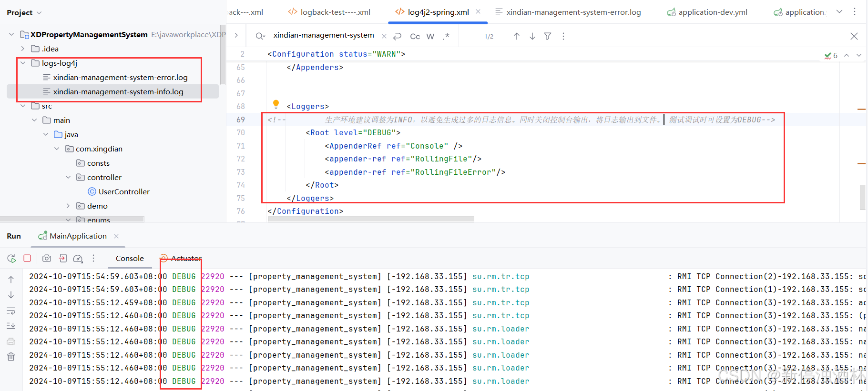Image resolution: width=868 pixels, height=391 pixels.
Task: Switch to logback-test xml tab
Action: tap(329, 12)
